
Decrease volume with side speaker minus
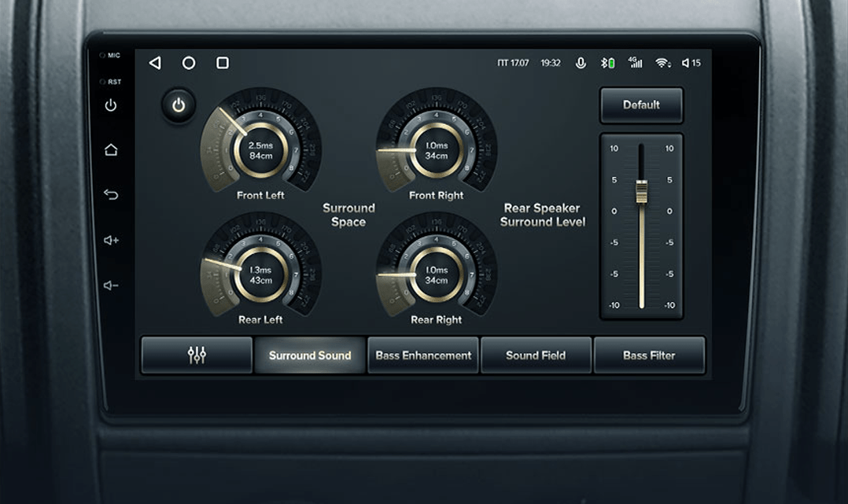click(x=111, y=285)
